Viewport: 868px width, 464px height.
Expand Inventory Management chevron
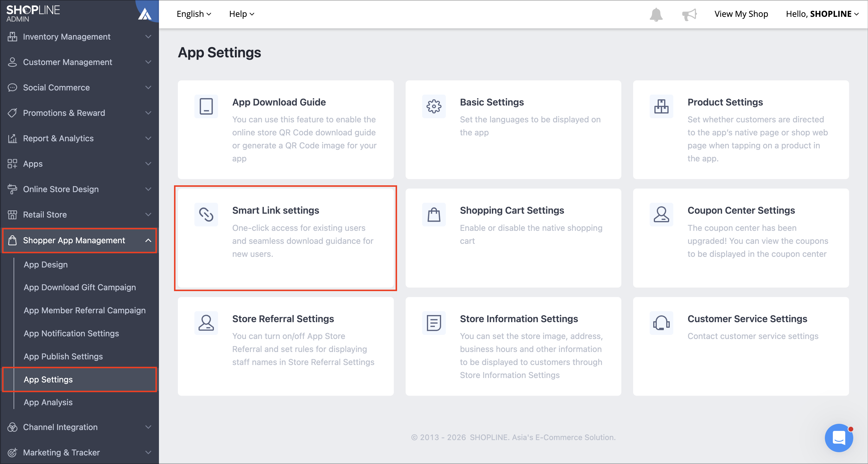(148, 36)
